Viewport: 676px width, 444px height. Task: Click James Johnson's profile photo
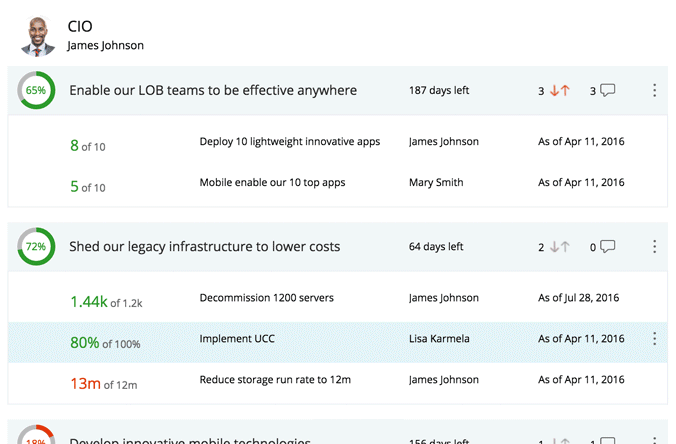39,35
